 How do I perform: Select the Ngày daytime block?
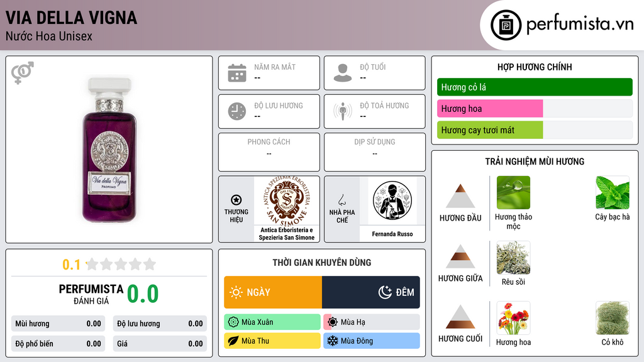[x=273, y=292]
